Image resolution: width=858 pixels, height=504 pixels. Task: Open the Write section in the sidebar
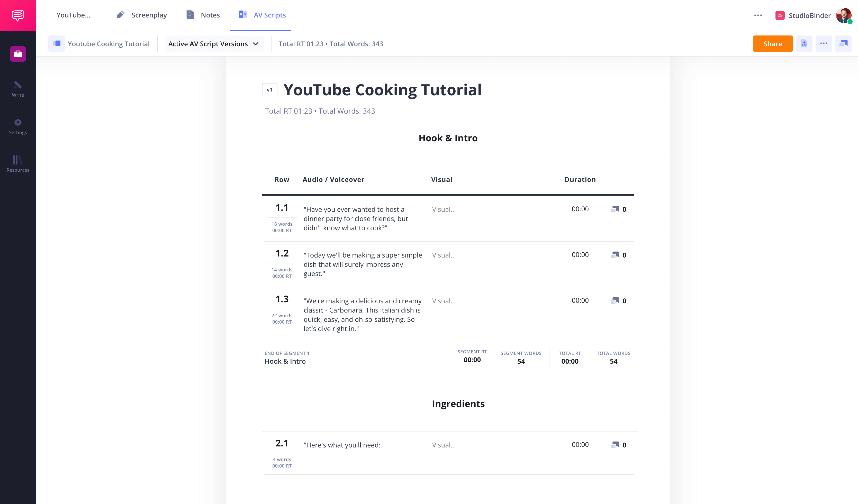(18, 89)
